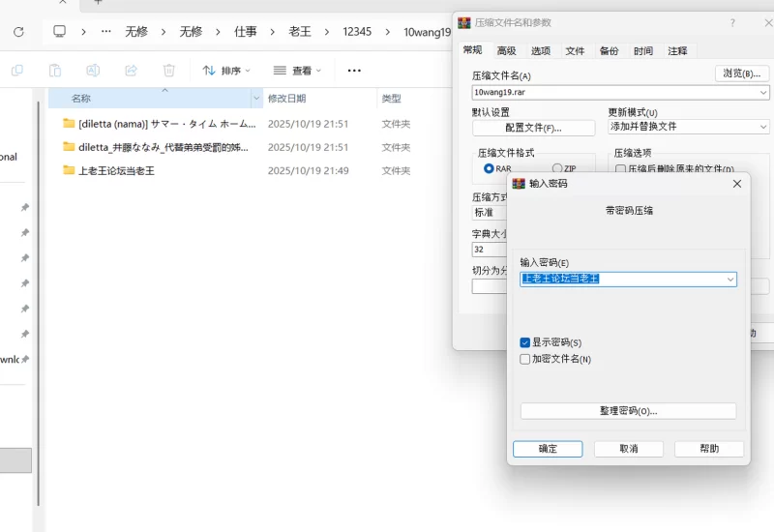The height and width of the screenshot is (532, 774).
Task: Click the 12345 breadcrumb segment
Action: pos(357,32)
